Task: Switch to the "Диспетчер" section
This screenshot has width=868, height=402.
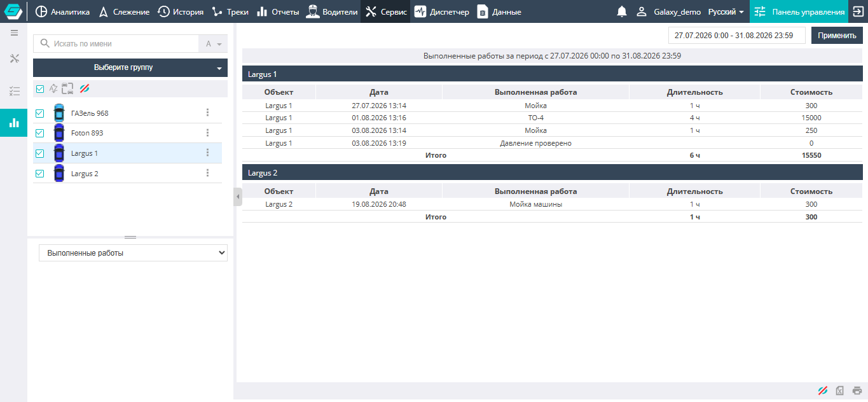Action: (441, 11)
